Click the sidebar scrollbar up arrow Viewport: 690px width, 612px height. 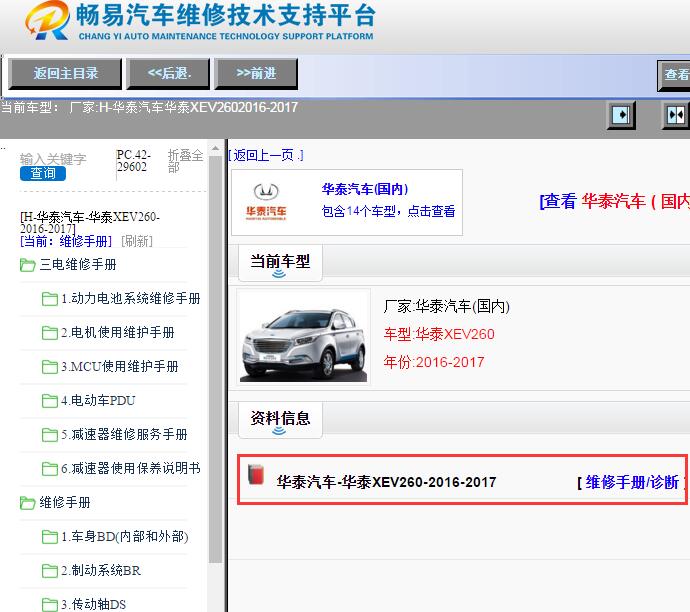215,148
